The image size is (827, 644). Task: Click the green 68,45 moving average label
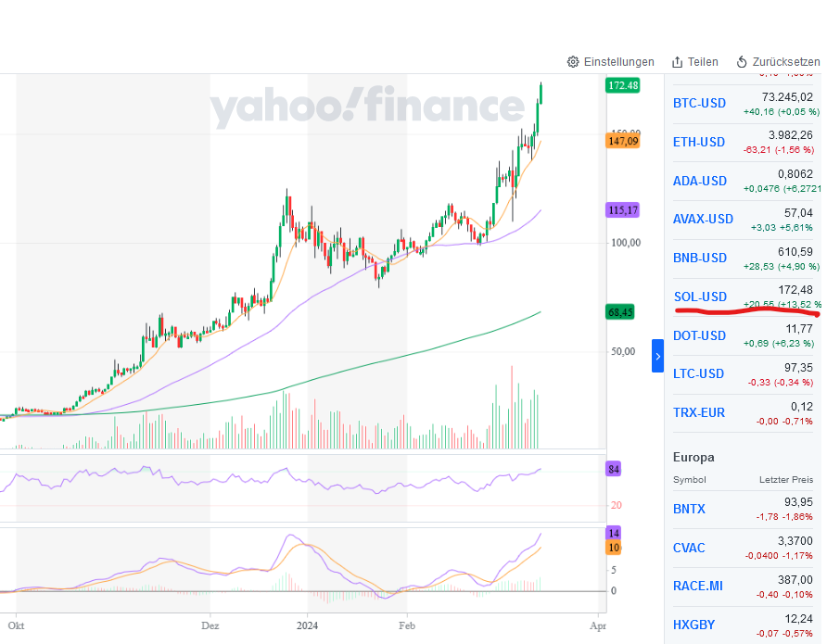pos(620,312)
